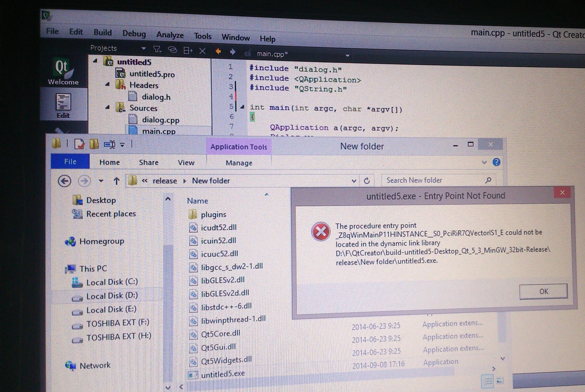
Task: Open Local Disk (D:)
Action: 112,296
